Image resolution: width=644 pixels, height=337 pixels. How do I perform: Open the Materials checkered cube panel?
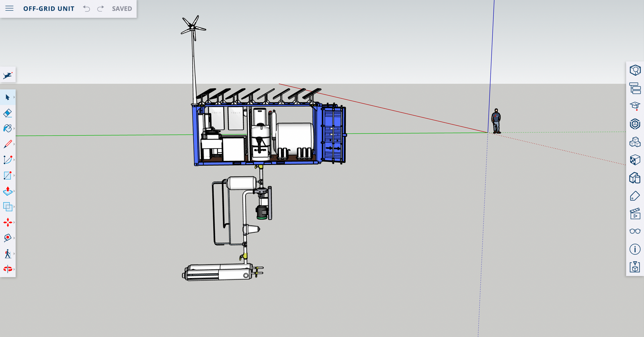coord(635,160)
